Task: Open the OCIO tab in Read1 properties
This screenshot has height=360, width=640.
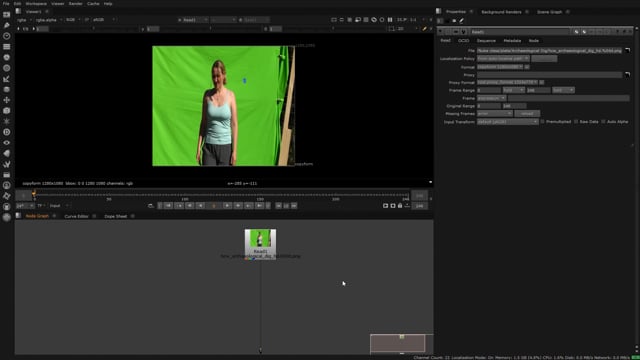Action: pyautogui.click(x=463, y=41)
